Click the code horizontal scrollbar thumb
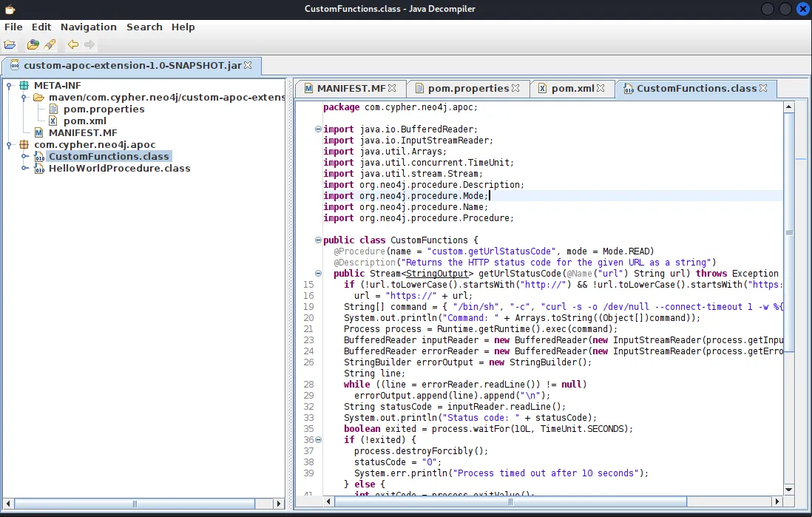Screen dimensions: 812x517 (510, 501)
